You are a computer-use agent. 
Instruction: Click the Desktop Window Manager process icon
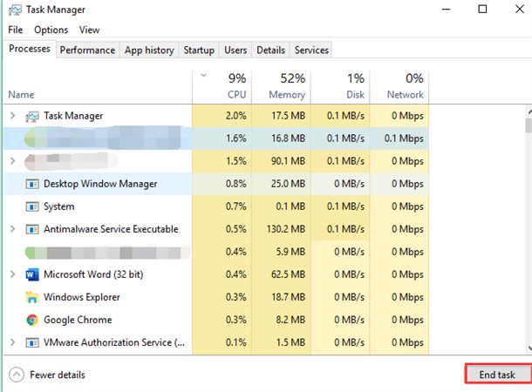click(x=32, y=184)
